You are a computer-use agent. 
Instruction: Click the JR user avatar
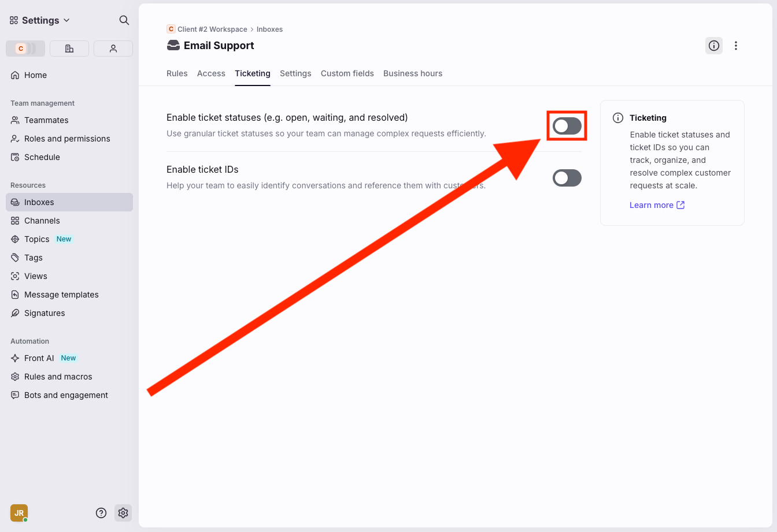click(x=19, y=513)
